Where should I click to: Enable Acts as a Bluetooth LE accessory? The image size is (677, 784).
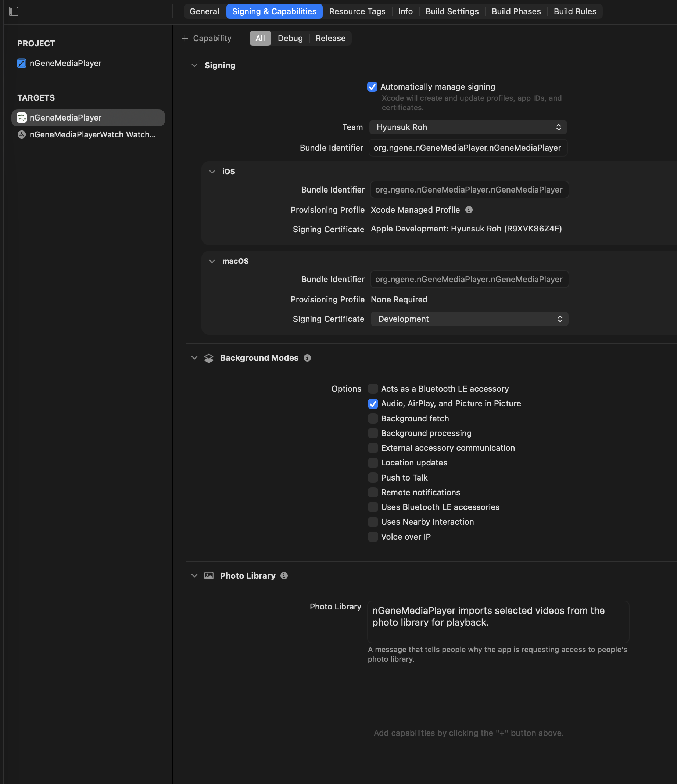373,389
